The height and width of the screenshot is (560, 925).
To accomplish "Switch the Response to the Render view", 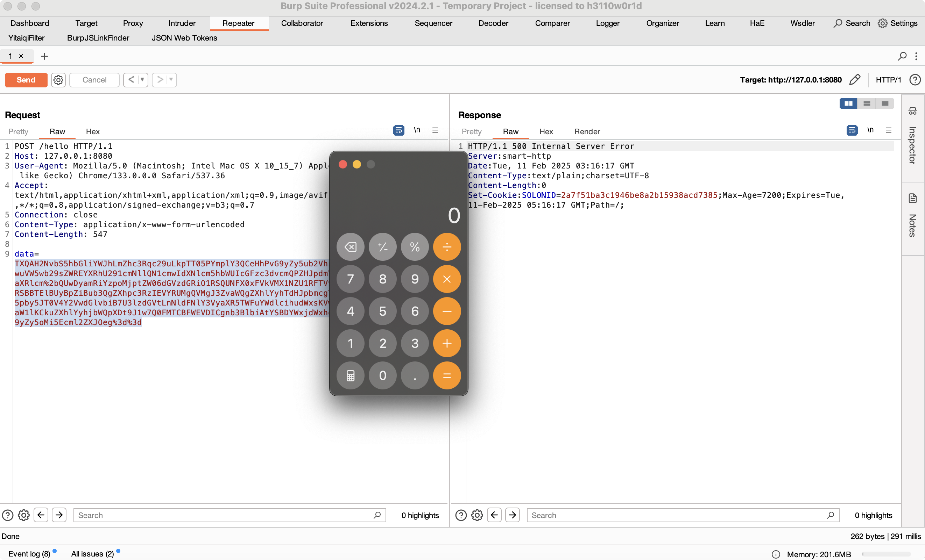I will 587,132.
